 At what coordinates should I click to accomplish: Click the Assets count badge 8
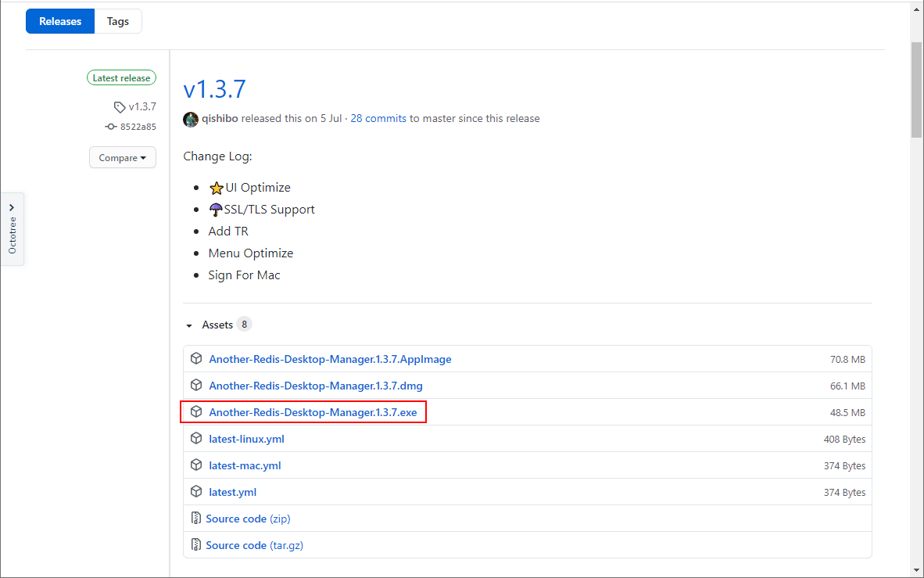pos(244,325)
